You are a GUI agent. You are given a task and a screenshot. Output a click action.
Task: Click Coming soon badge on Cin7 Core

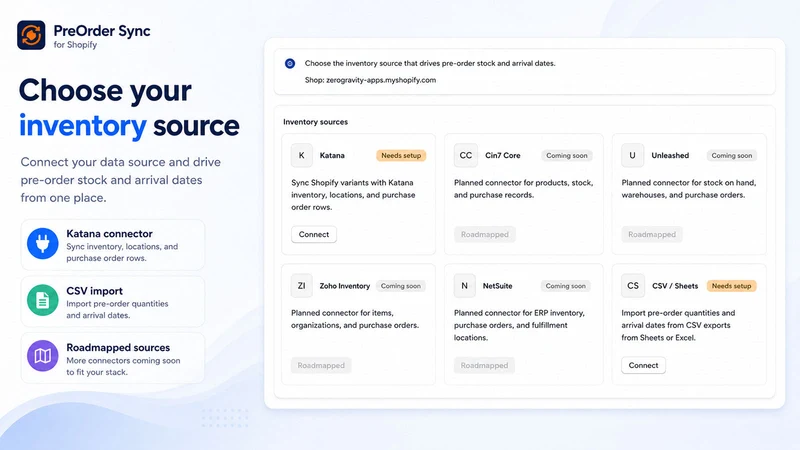click(x=566, y=156)
